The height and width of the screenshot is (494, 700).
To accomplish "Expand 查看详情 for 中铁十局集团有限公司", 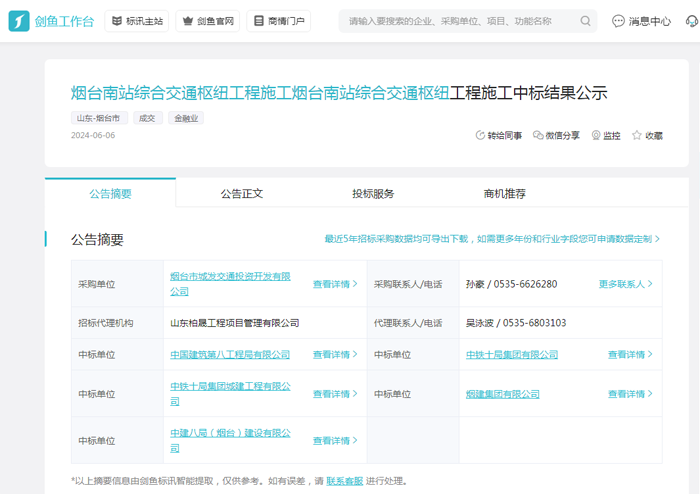I will [630, 355].
